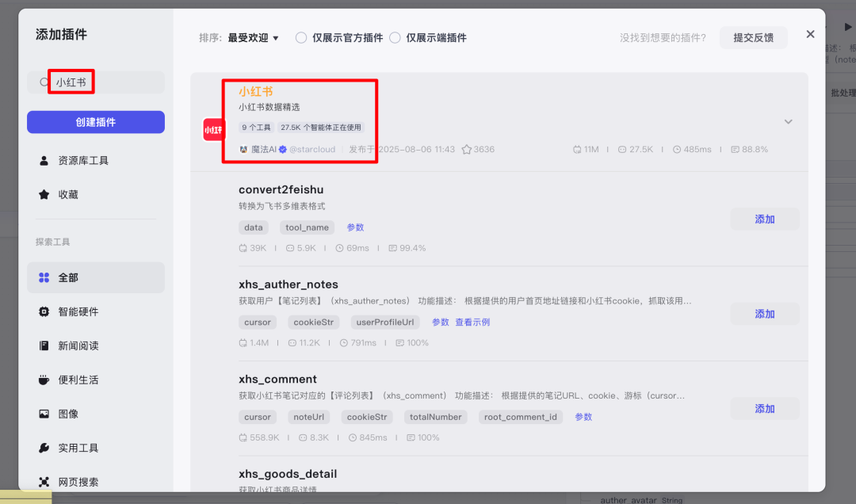Click the 11M call count icon
Screen dimensions: 856x504
[577, 149]
